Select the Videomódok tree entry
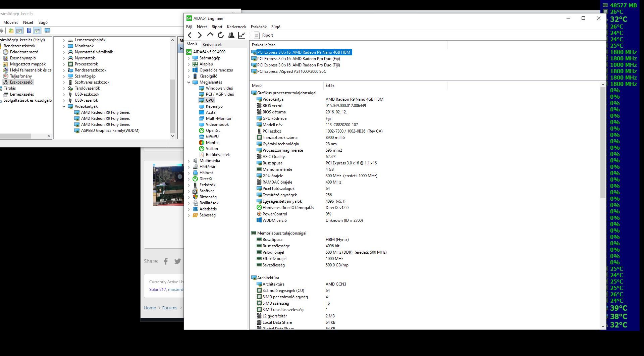Image resolution: width=644 pixels, height=356 pixels. [217, 124]
